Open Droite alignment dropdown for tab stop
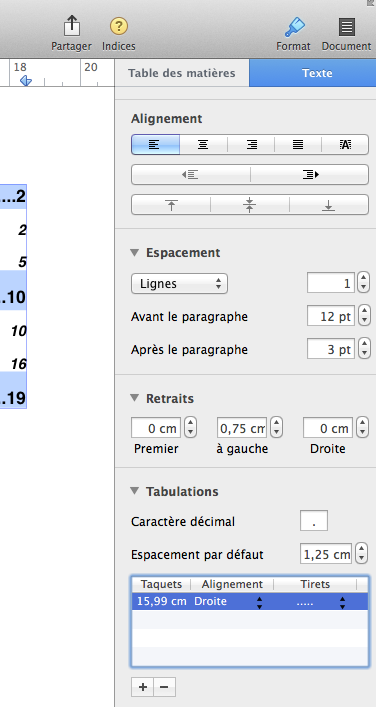The image size is (376, 707). pyautogui.click(x=259, y=602)
